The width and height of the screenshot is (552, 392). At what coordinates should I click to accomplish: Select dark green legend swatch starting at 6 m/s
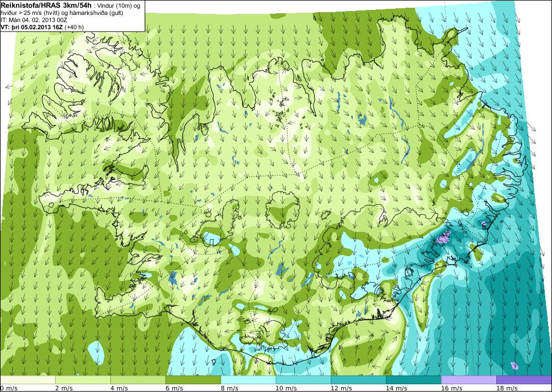pyautogui.click(x=193, y=380)
